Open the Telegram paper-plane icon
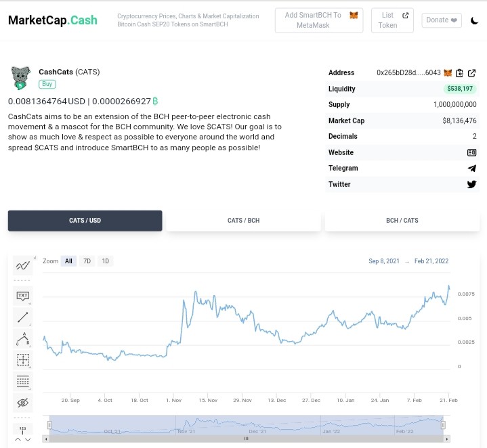The height and width of the screenshot is (448, 487). (472, 168)
